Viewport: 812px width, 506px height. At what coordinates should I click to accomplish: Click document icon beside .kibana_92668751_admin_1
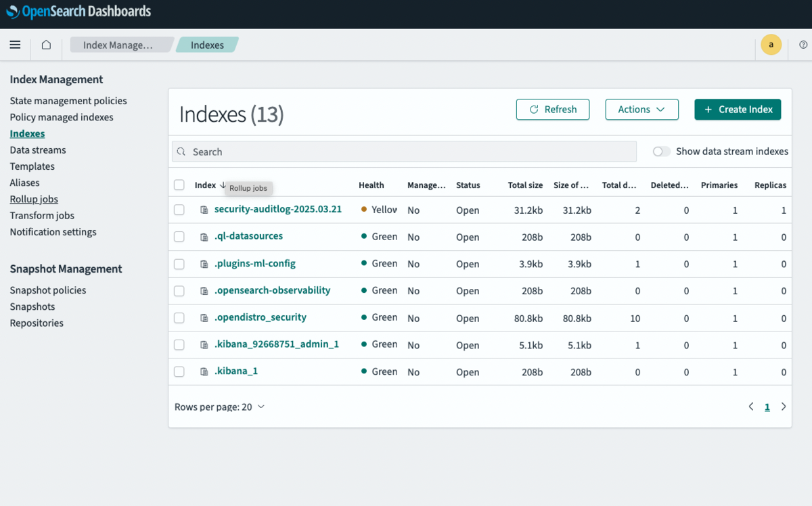(204, 345)
